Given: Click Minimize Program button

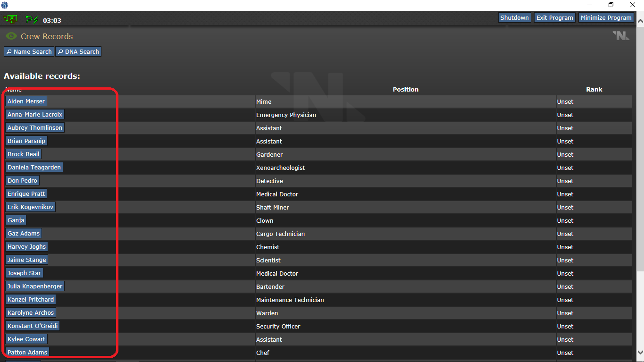Looking at the screenshot, I should coord(606,17).
